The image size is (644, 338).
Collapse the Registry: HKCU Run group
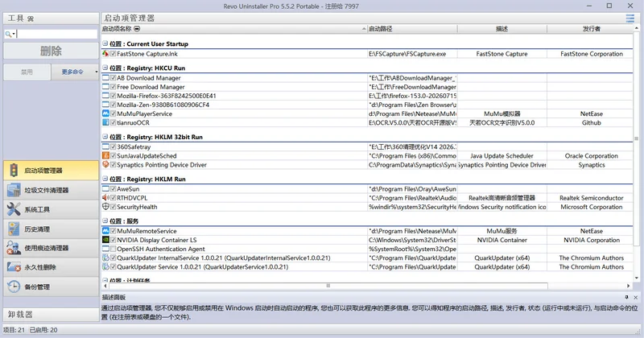coord(105,68)
